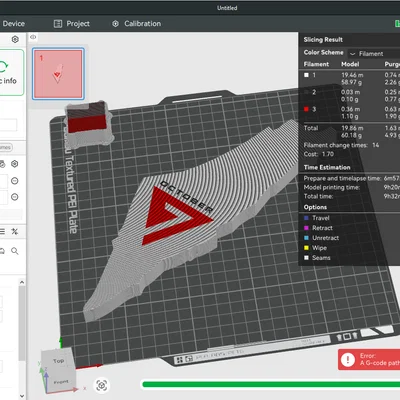
Task: Click the Time Estimation heading
Action: point(327,167)
